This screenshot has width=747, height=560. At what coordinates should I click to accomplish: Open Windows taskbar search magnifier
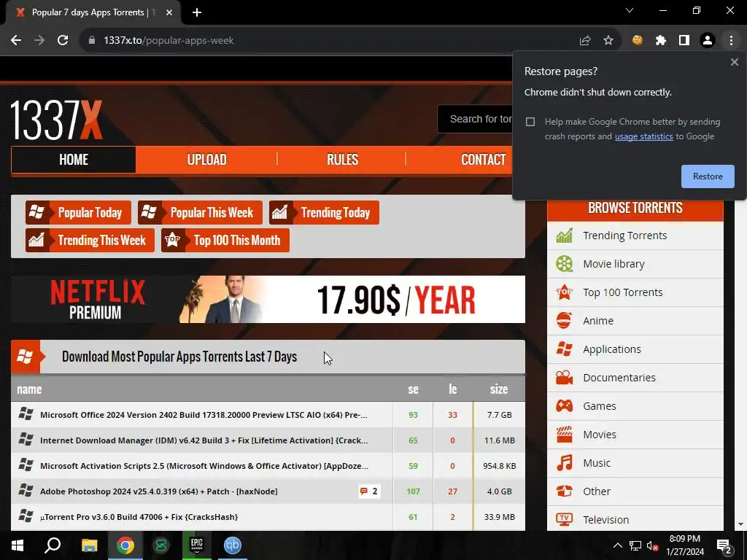tap(53, 545)
